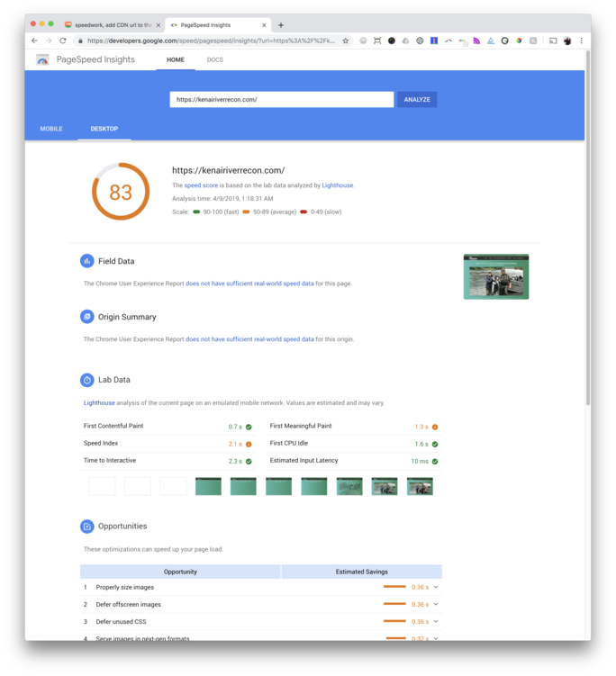Click the Analysis time text
This screenshot has height=676, width=616.
pos(222,198)
